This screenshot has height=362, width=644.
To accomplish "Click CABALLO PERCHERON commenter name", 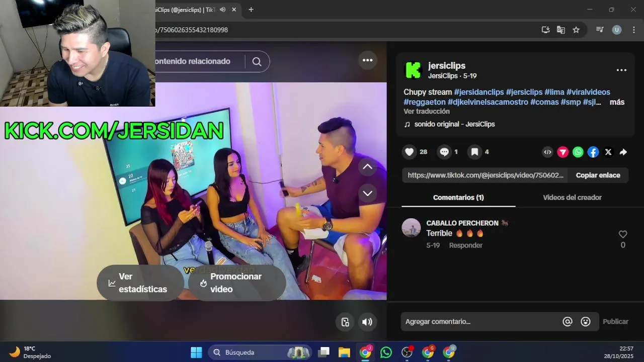I will coord(462,223).
